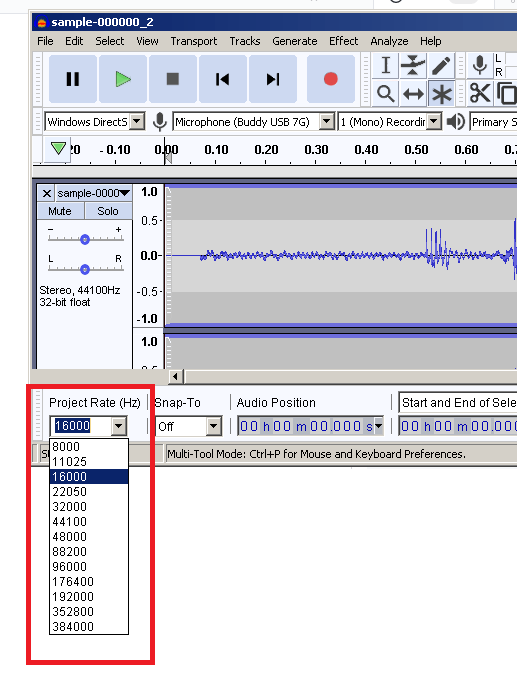Open the Effect menu
517x673 pixels.
coord(343,41)
